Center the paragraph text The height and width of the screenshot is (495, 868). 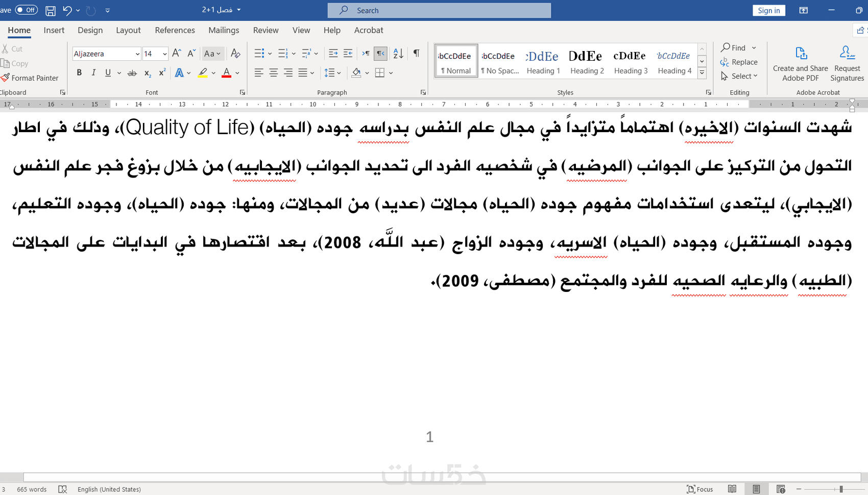click(x=274, y=73)
